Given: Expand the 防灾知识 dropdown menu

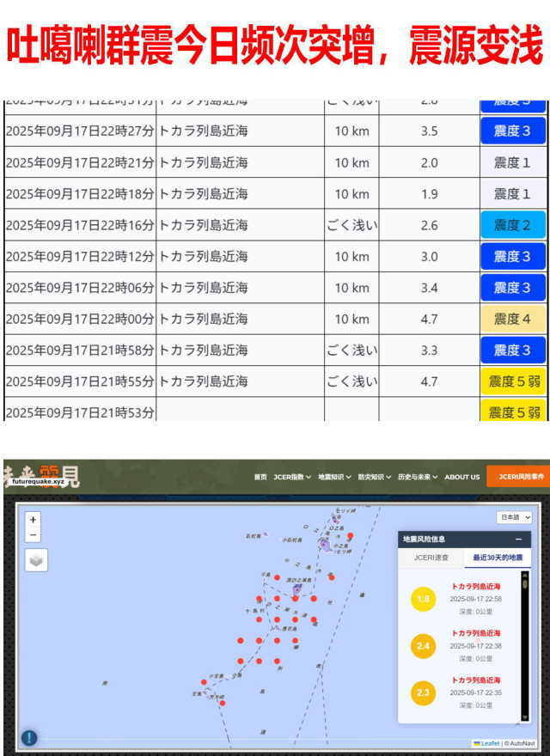Looking at the screenshot, I should click(x=375, y=477).
